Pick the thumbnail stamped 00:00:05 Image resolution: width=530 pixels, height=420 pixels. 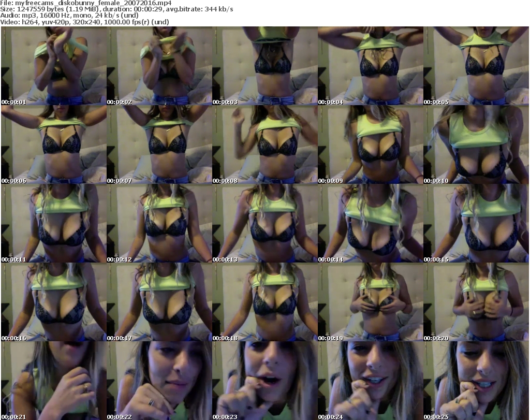(476, 66)
